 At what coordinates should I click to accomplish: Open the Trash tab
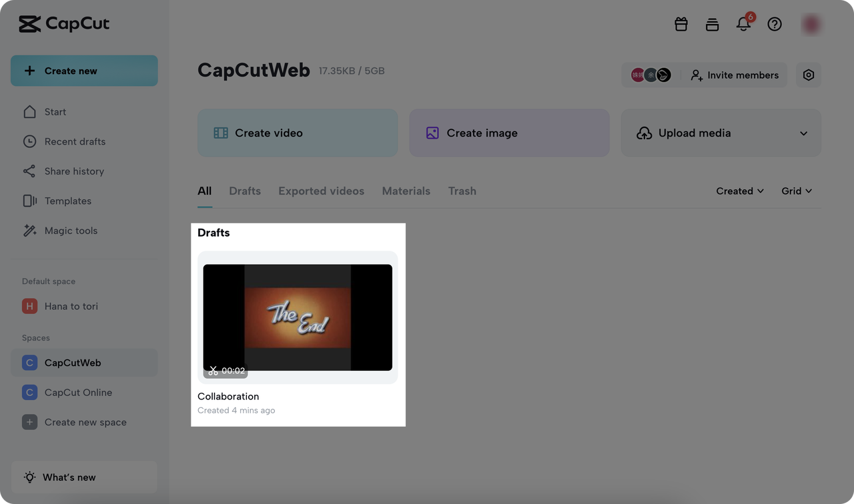tap(462, 191)
